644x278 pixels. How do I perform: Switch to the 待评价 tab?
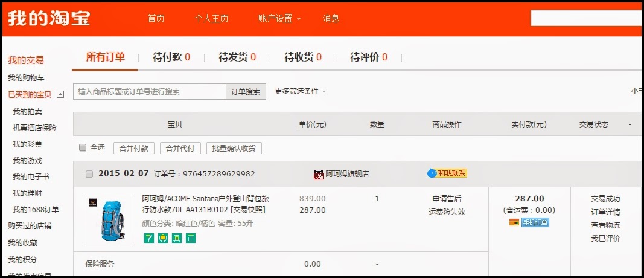(369, 57)
